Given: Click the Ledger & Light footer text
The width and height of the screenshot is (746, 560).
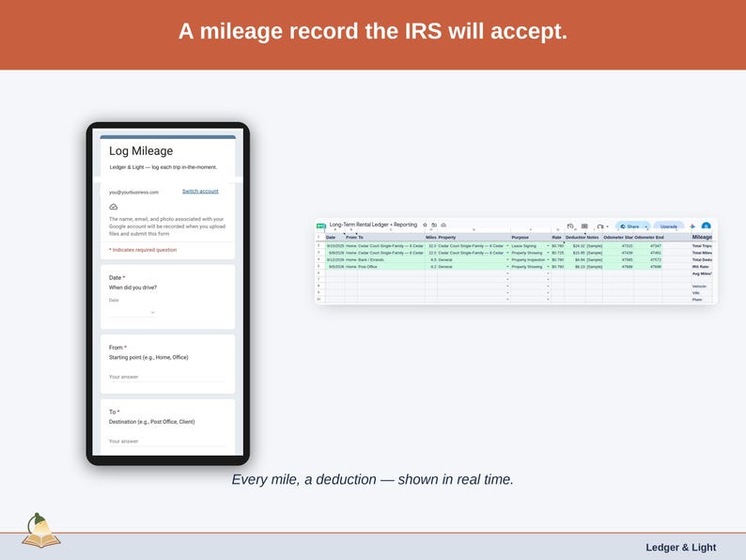Looking at the screenshot, I should (x=680, y=548).
